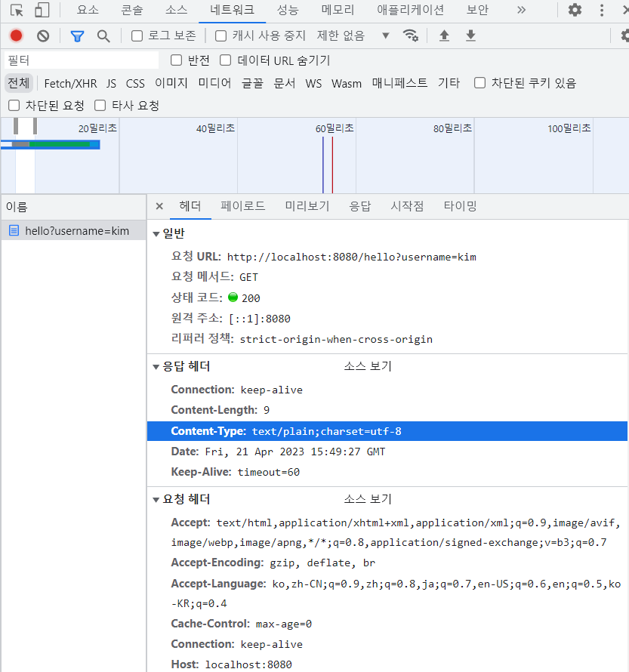The image size is (629, 672).
Task: Filter by 문서 requests
Action: pyautogui.click(x=285, y=83)
